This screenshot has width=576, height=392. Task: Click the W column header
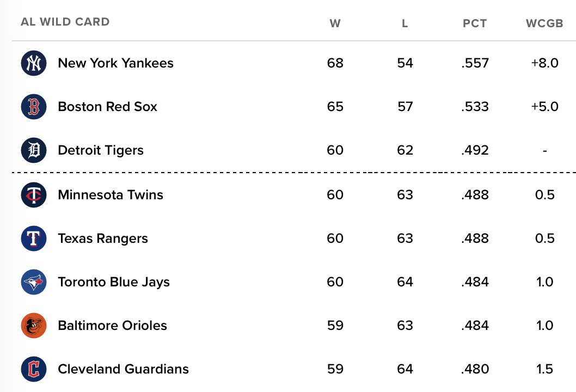tap(335, 23)
